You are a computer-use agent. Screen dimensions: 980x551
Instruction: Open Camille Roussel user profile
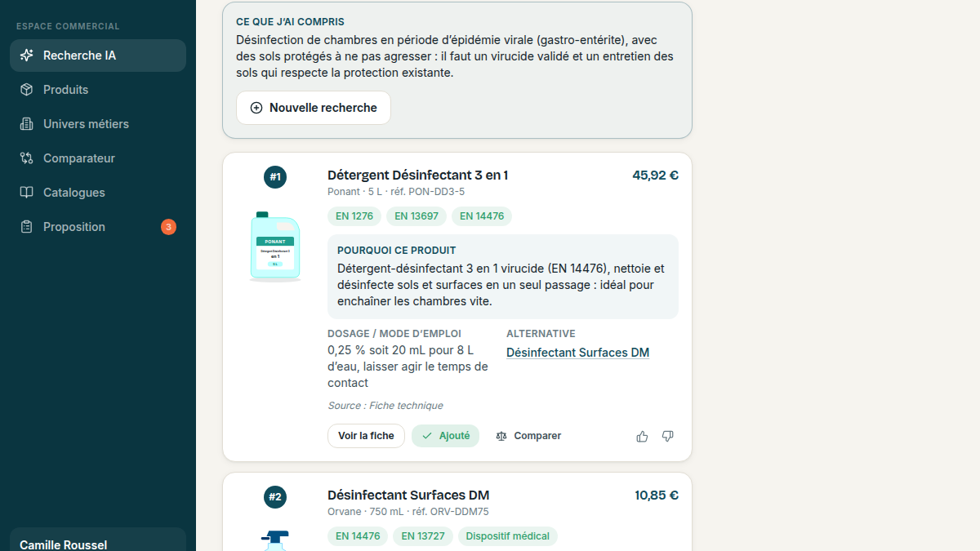(x=98, y=540)
